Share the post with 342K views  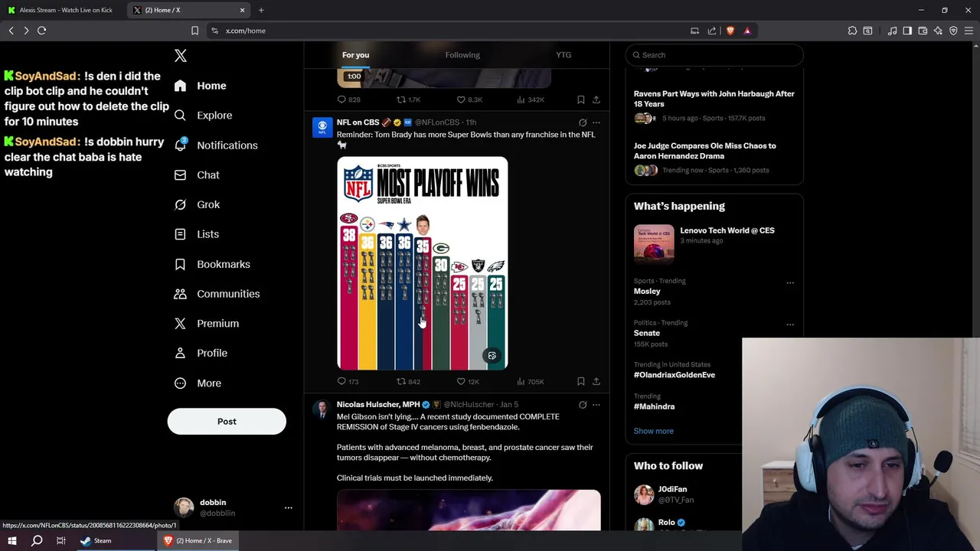tap(596, 99)
